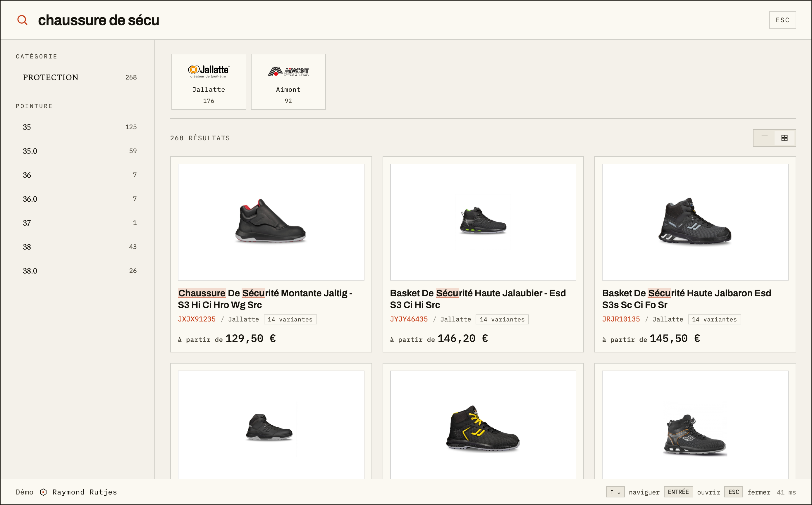Click the price 145,50 €

point(675,338)
